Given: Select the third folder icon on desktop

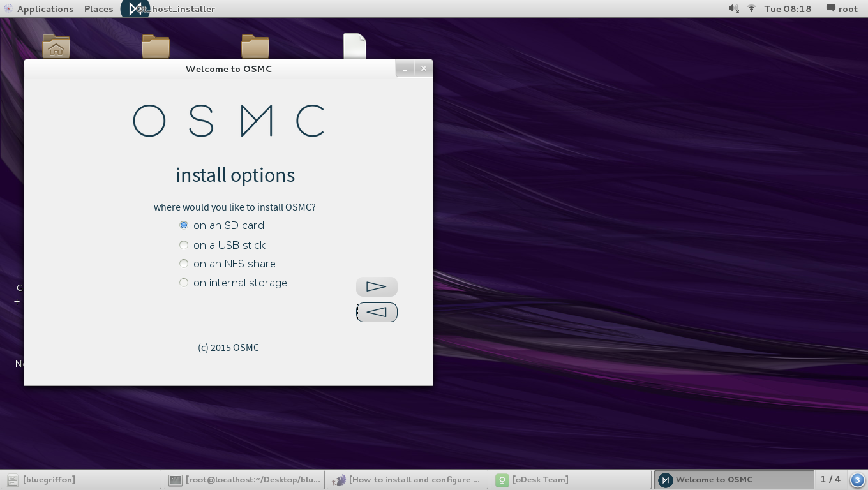Looking at the screenshot, I should point(255,47).
